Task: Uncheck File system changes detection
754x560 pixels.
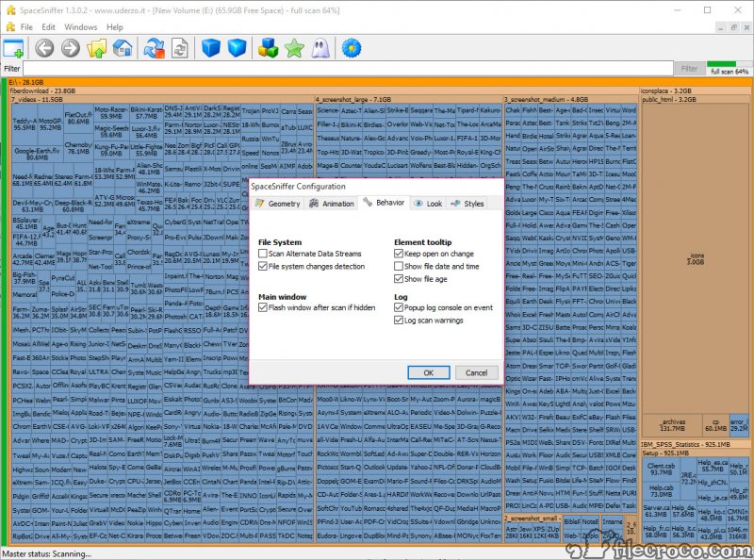Action: [x=263, y=266]
